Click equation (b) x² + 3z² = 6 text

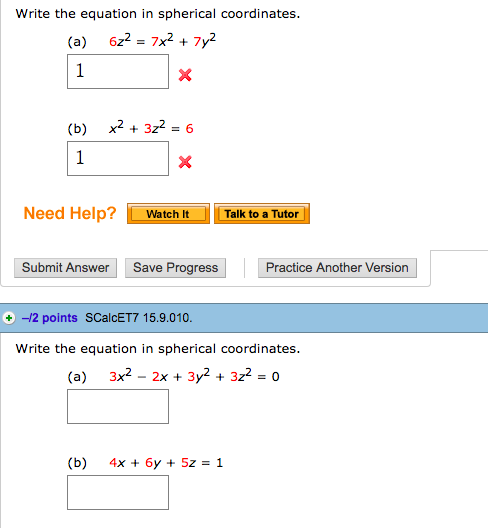pos(151,128)
